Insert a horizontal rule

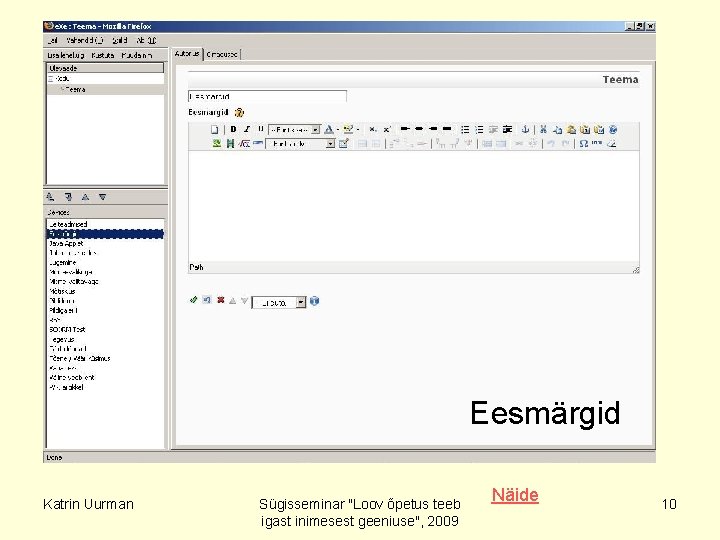point(258,143)
